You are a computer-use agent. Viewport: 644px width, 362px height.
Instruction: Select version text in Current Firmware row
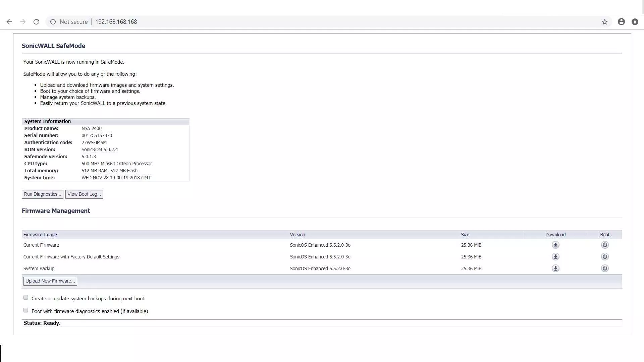(x=320, y=245)
